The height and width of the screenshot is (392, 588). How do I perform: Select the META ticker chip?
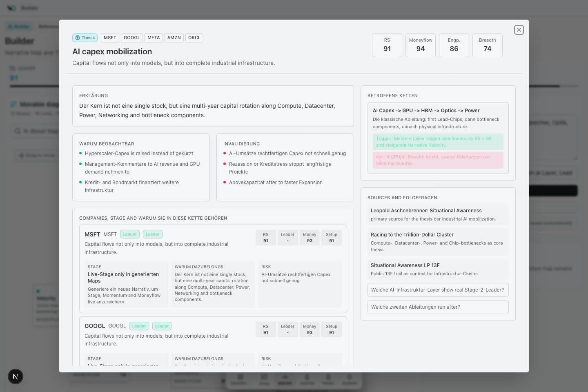(x=154, y=38)
